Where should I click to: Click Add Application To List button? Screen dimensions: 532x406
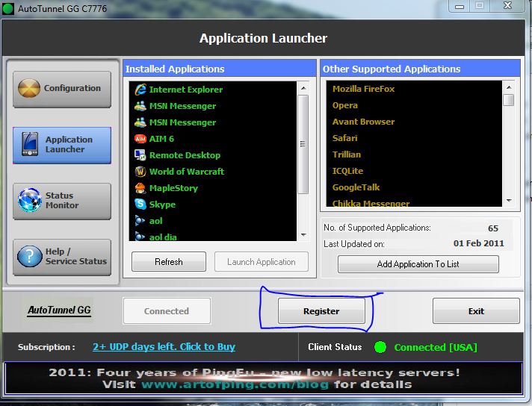418,264
